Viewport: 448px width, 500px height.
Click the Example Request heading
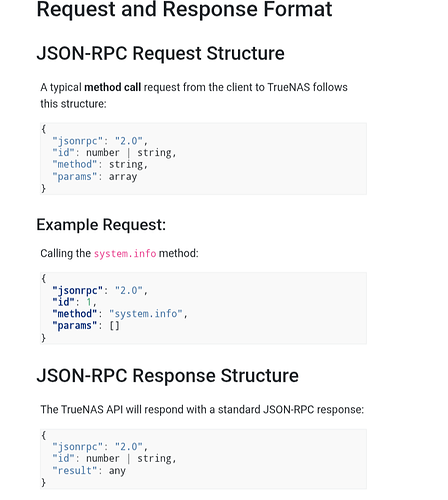coord(101,225)
